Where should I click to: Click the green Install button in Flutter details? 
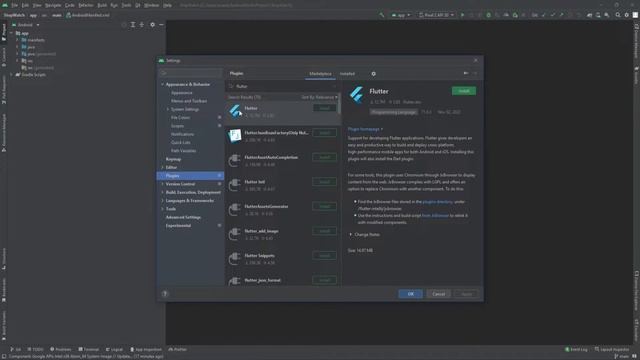click(464, 91)
